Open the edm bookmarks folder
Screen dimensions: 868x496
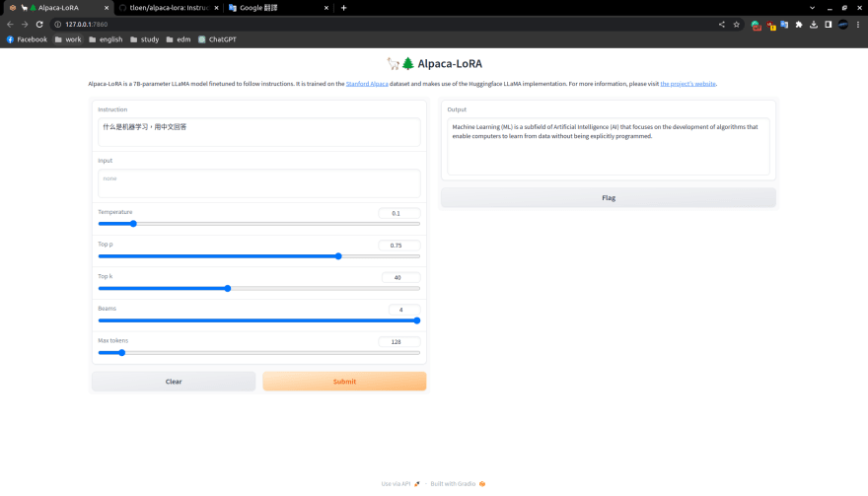[x=179, y=39]
